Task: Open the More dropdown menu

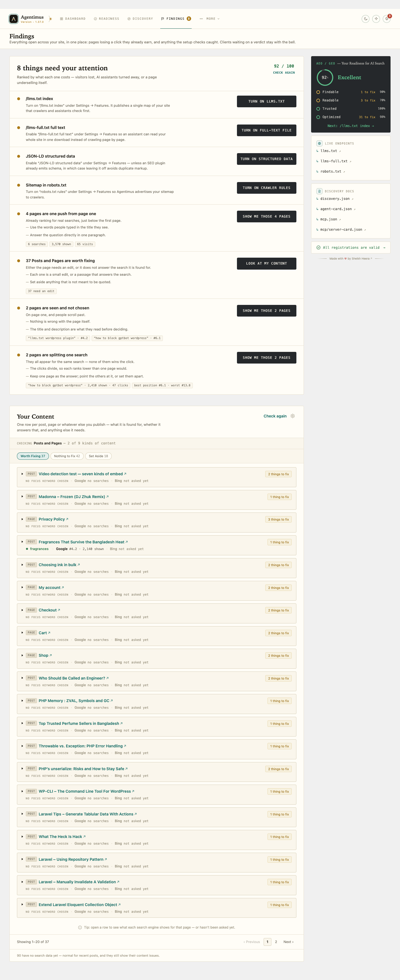Action: click(x=209, y=19)
